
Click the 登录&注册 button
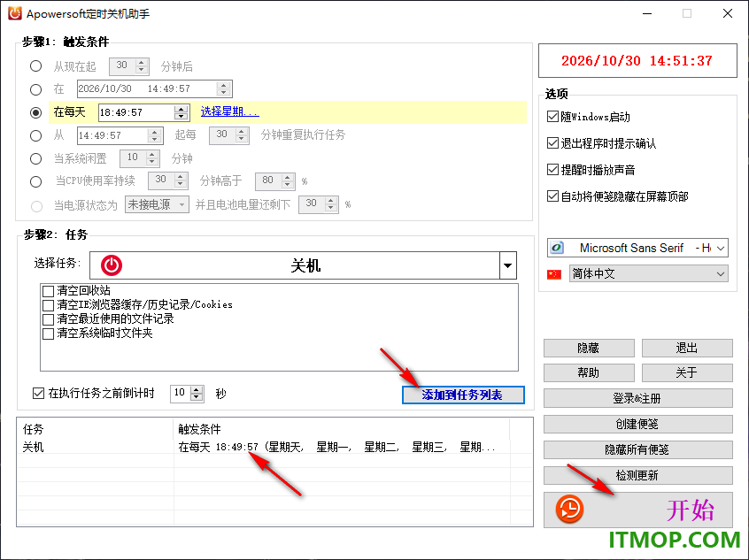coord(638,398)
